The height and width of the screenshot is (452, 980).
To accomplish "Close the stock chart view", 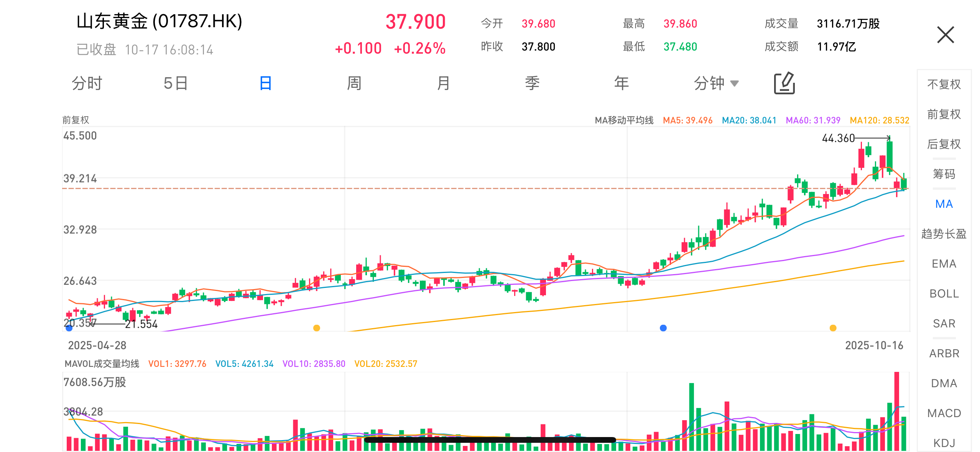I will (x=945, y=35).
